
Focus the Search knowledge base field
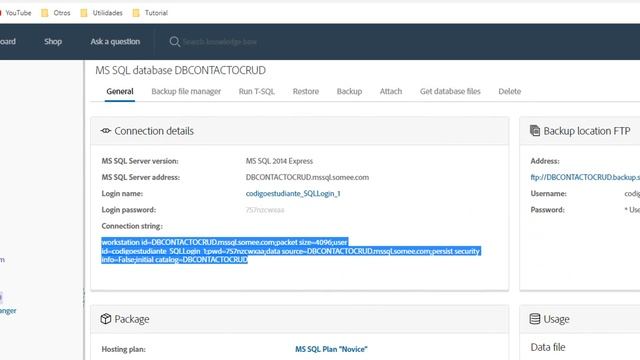tap(220, 42)
